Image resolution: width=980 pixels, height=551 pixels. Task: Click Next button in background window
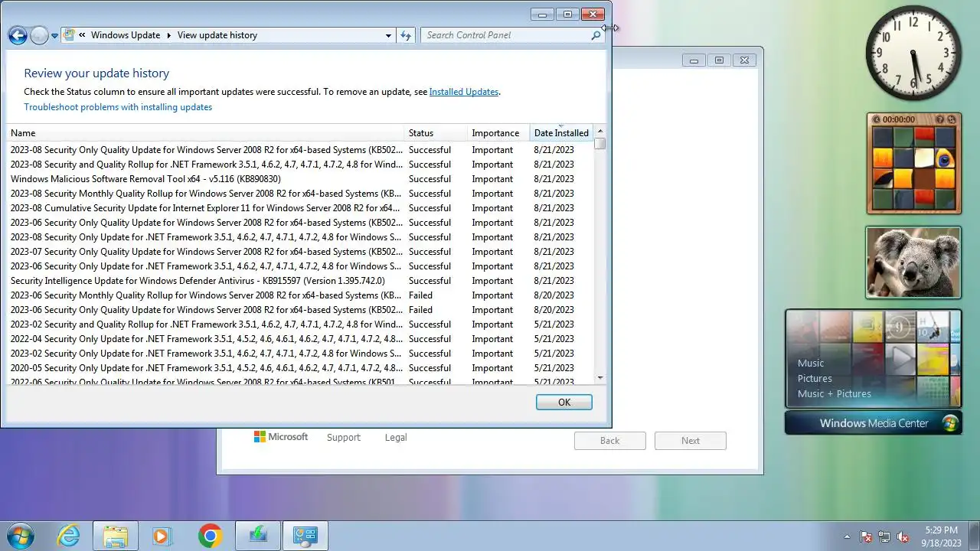point(691,441)
